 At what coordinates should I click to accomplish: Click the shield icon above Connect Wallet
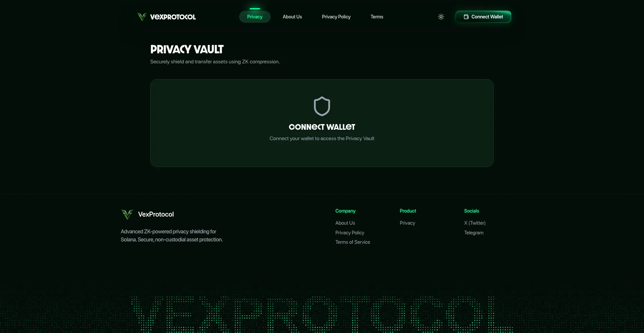click(322, 106)
